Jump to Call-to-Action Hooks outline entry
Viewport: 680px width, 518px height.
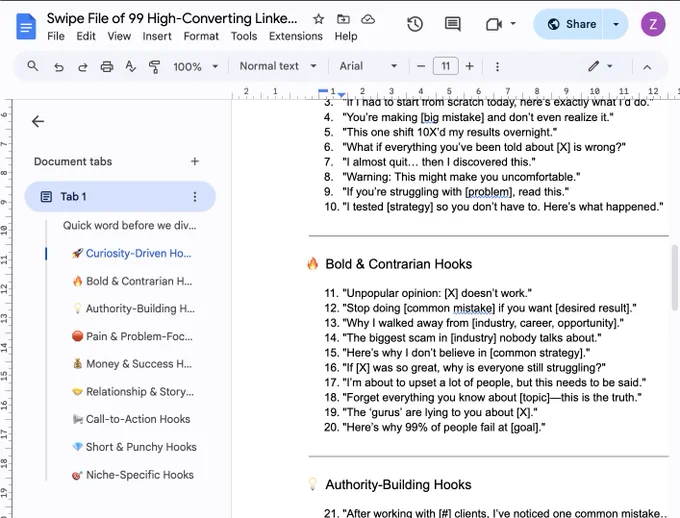point(131,419)
